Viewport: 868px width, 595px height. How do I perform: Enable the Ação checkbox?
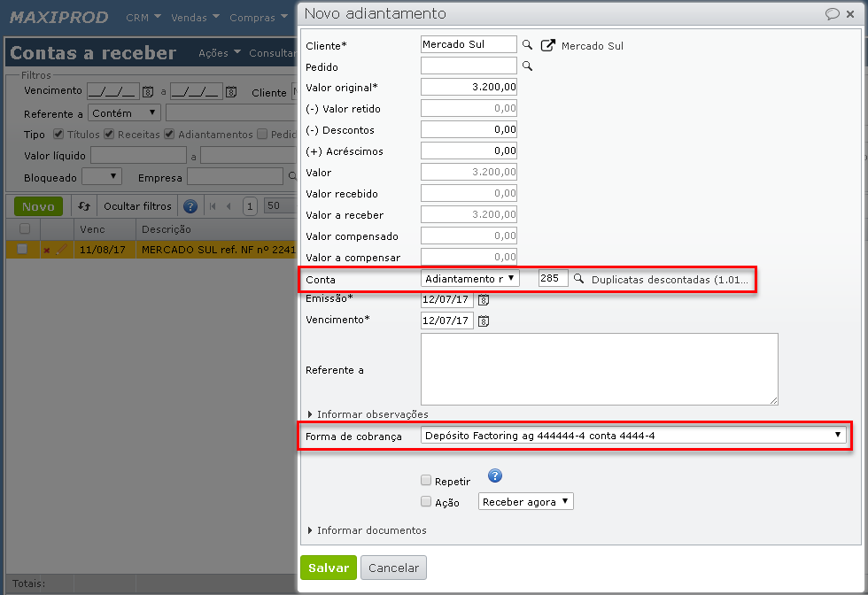point(426,501)
